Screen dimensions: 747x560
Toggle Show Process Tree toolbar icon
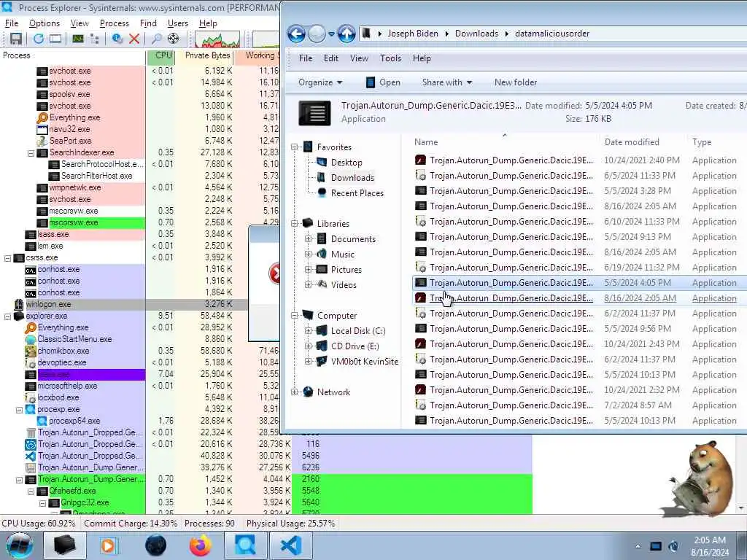click(x=94, y=39)
